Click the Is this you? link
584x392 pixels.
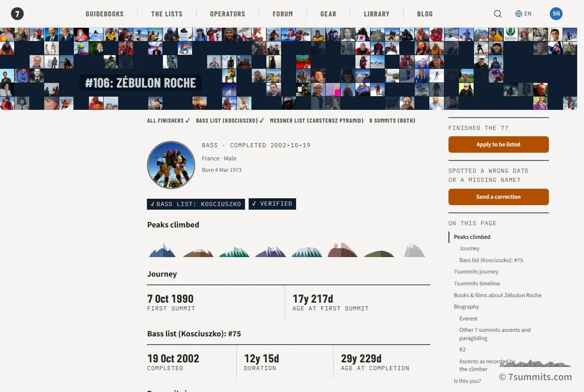point(468,381)
